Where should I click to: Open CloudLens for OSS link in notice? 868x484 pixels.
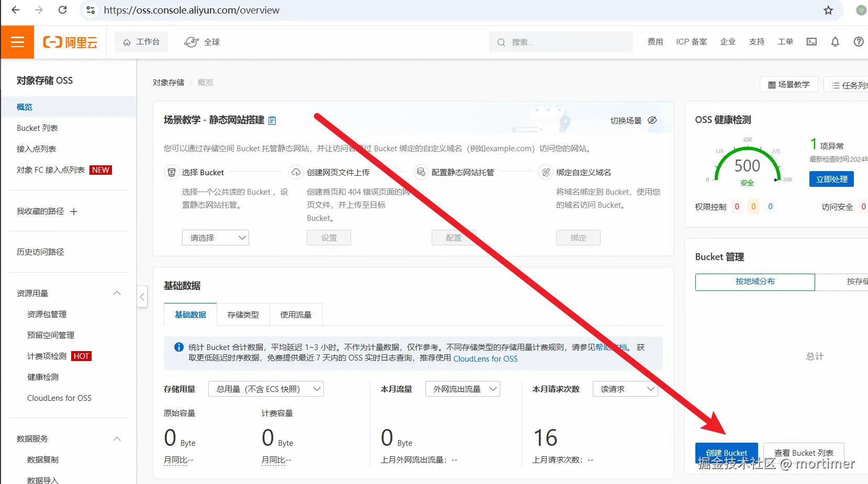486,358
